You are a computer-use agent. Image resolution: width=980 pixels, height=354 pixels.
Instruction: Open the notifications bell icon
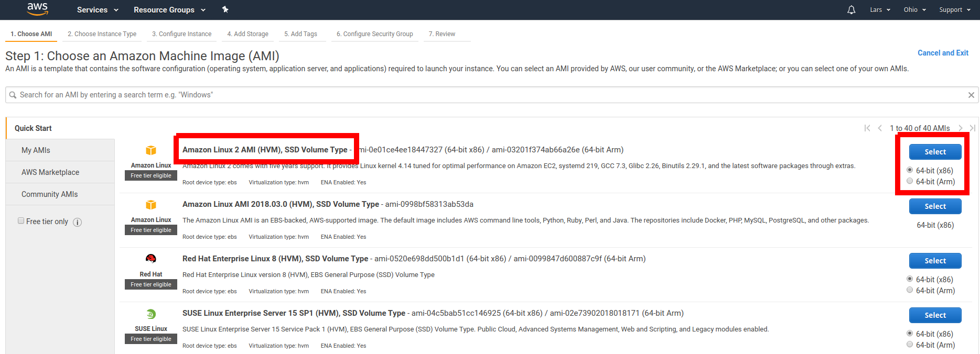click(851, 10)
